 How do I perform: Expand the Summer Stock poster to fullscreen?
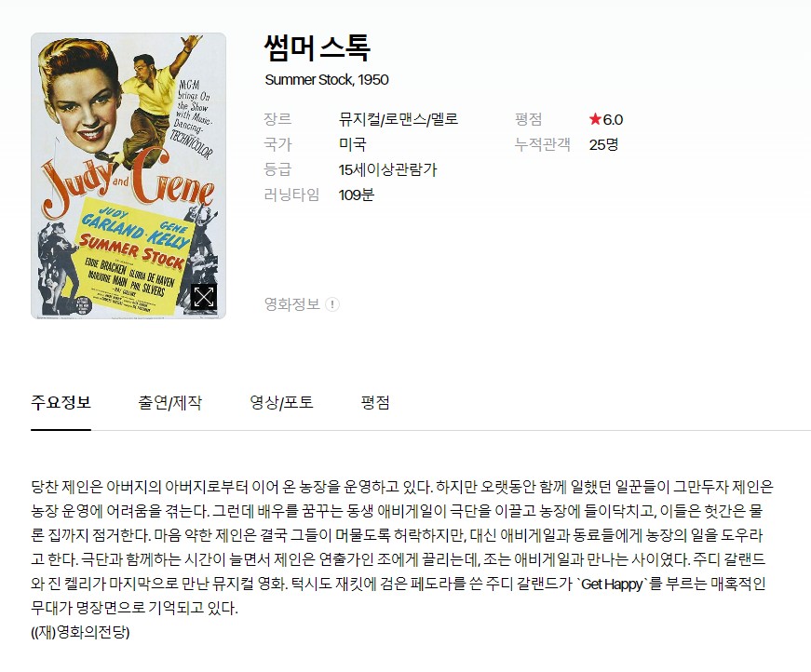204,297
